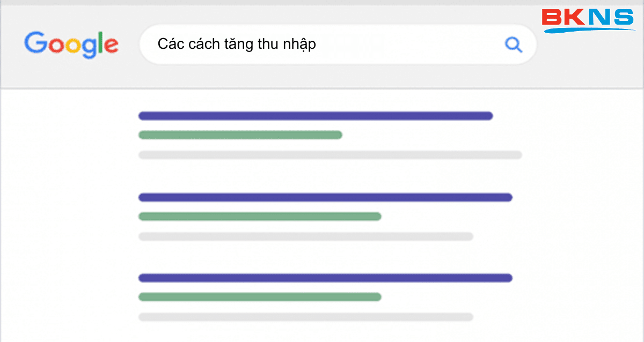Open the second search result's blue title
644x342 pixels.
click(325, 197)
